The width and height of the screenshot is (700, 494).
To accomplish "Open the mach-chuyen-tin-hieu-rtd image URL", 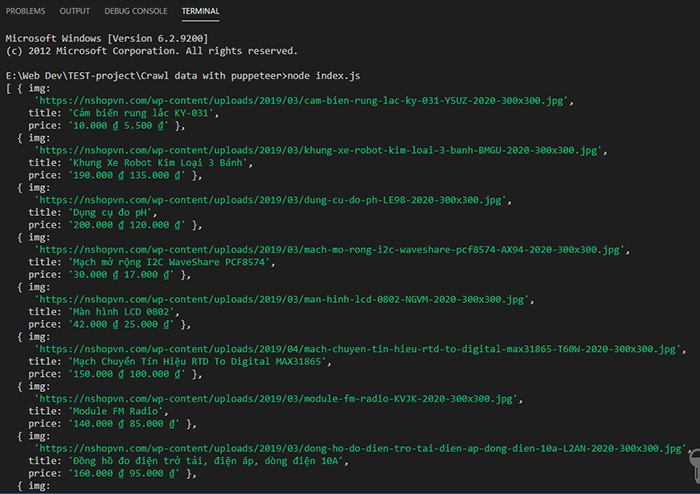I will click(358, 349).
